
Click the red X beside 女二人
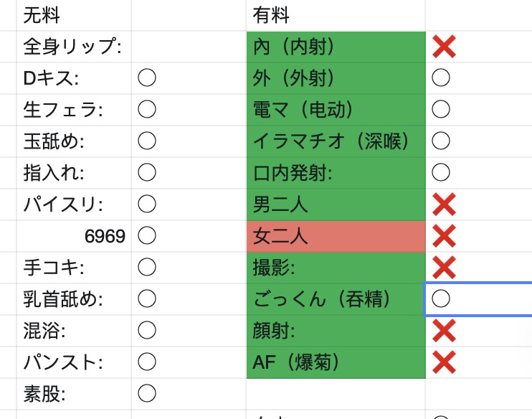click(x=444, y=236)
